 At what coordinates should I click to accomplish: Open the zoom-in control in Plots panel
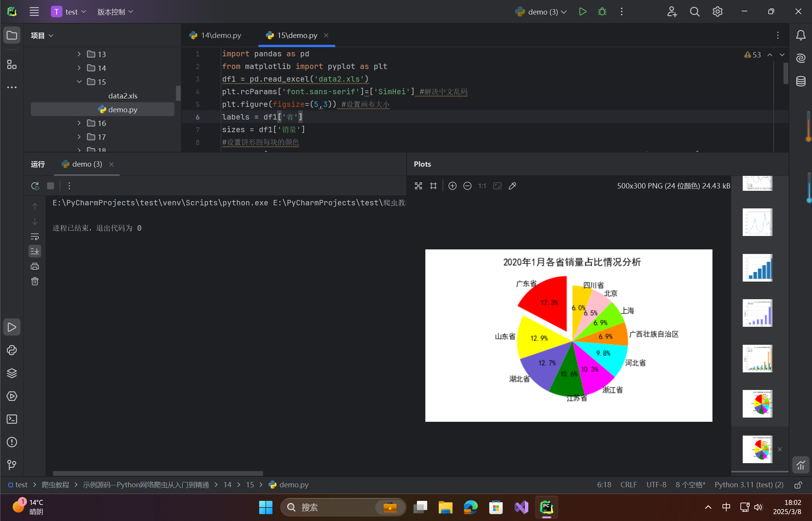pyautogui.click(x=452, y=186)
